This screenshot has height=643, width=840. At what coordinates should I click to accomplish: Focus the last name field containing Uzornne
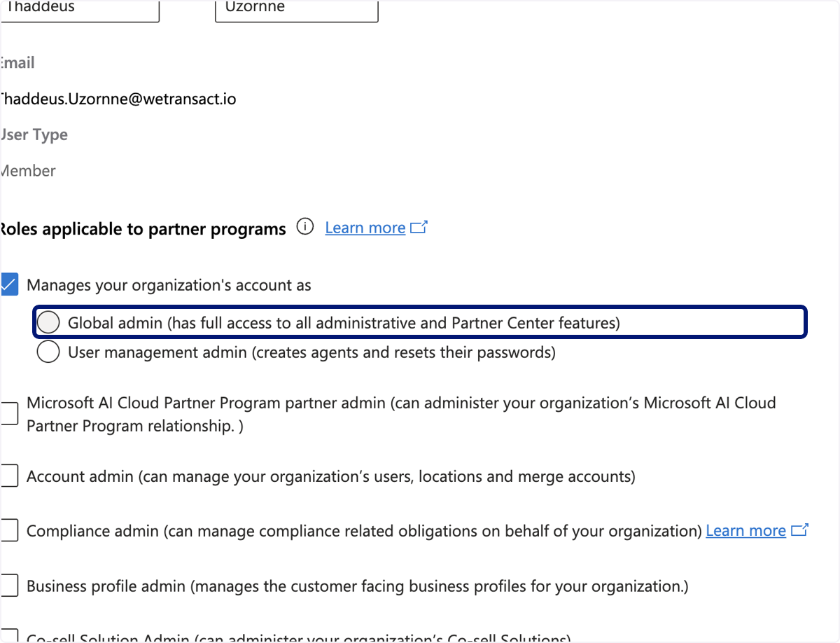297,11
